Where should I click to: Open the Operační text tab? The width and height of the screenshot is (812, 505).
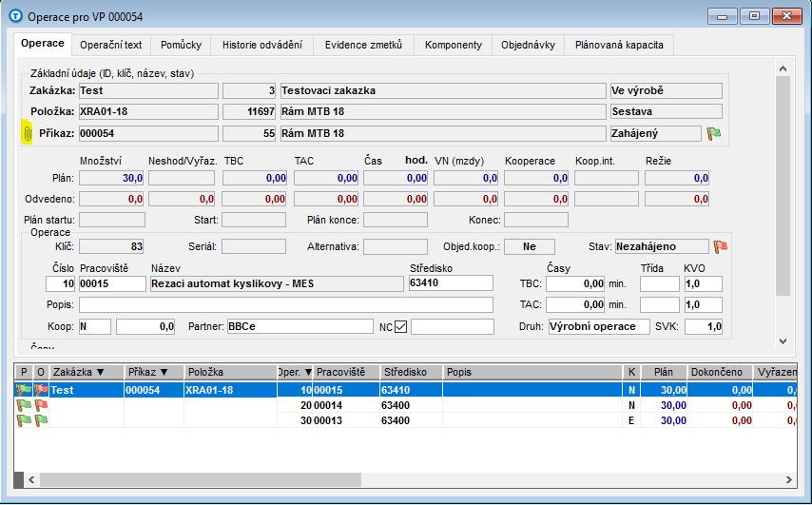pyautogui.click(x=111, y=45)
